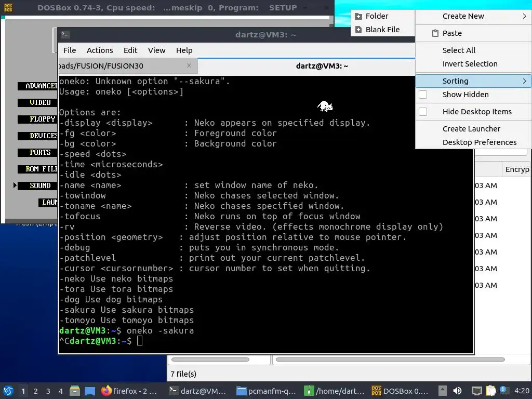
Task: Open the Edit menu in terminal
Action: tap(130, 50)
